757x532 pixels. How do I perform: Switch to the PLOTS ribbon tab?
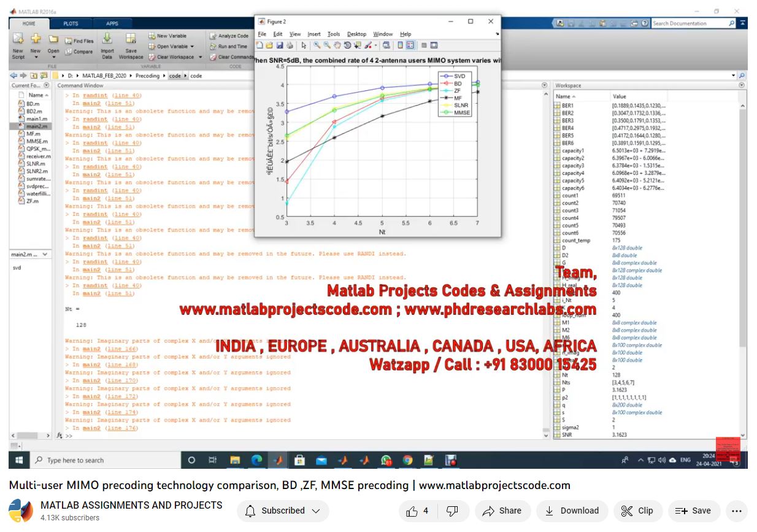[71, 23]
